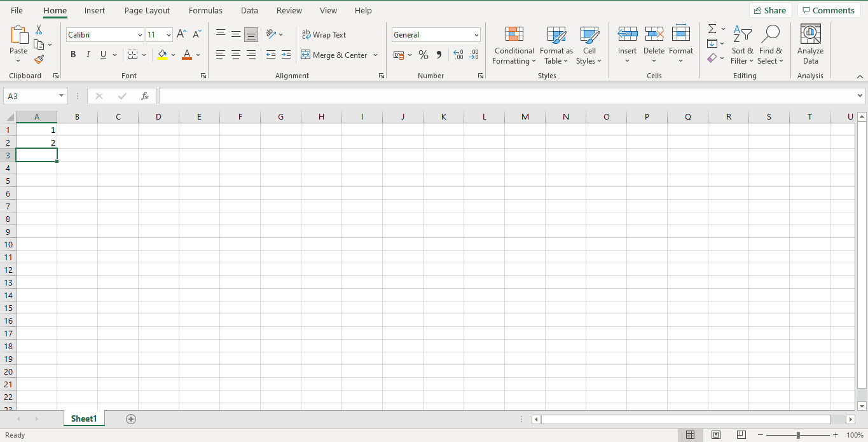The width and height of the screenshot is (868, 442).
Task: Open the Page Layout tab
Action: [x=147, y=11]
